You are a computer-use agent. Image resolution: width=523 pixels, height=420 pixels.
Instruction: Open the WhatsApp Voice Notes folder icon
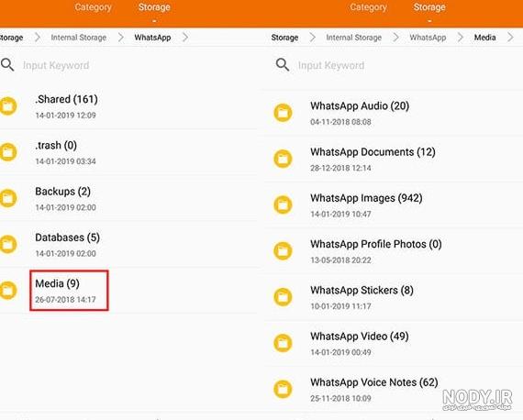click(x=283, y=389)
